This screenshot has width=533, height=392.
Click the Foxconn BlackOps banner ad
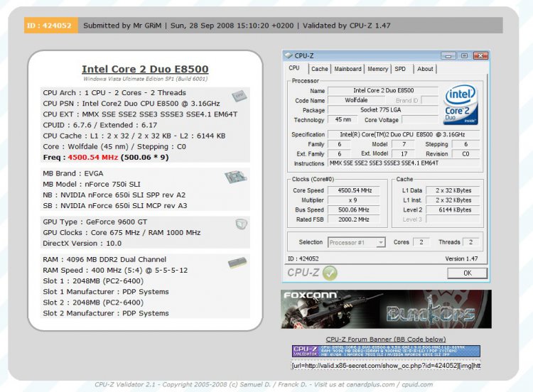pyautogui.click(x=386, y=309)
